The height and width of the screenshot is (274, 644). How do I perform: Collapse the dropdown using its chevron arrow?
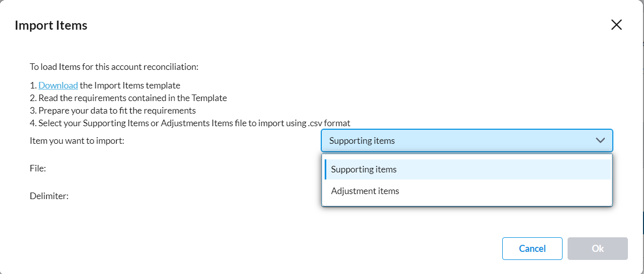point(600,141)
